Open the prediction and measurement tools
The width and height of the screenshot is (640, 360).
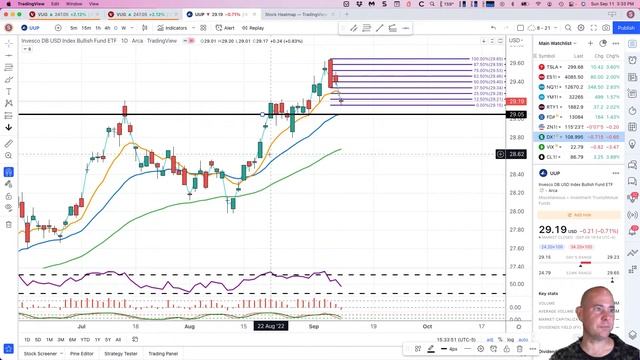click(x=9, y=116)
